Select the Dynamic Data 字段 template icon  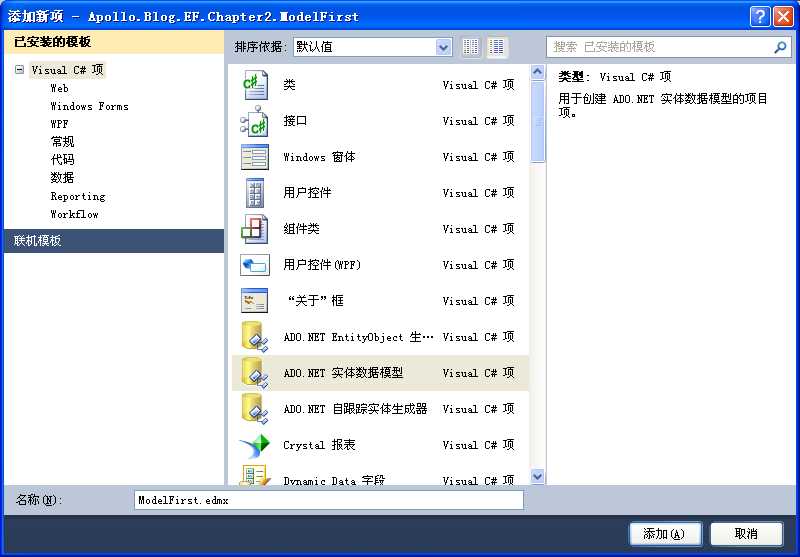click(255, 475)
